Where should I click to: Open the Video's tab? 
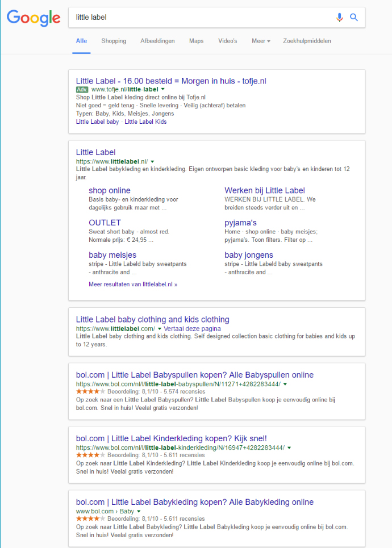(x=228, y=41)
